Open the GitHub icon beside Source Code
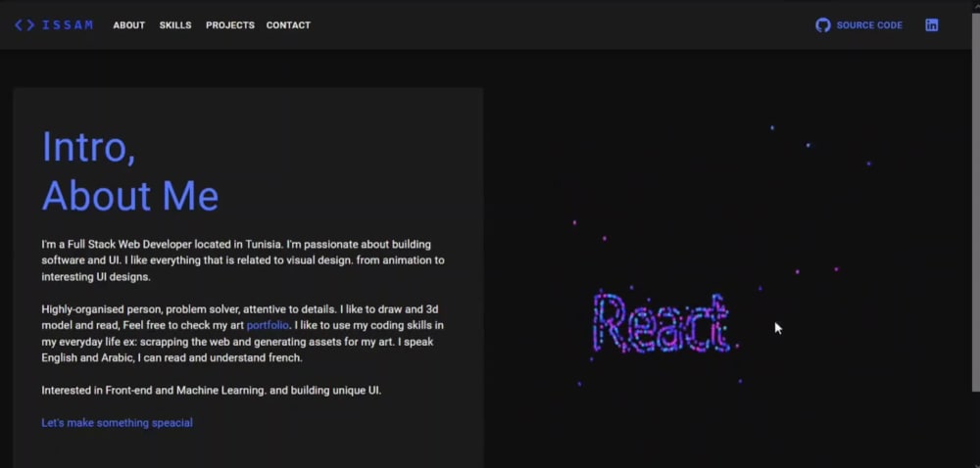 (x=823, y=24)
